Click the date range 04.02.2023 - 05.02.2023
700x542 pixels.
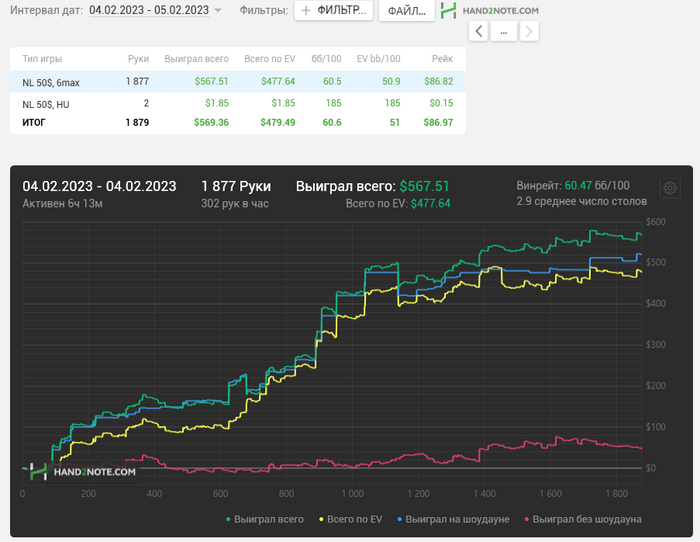click(x=149, y=10)
